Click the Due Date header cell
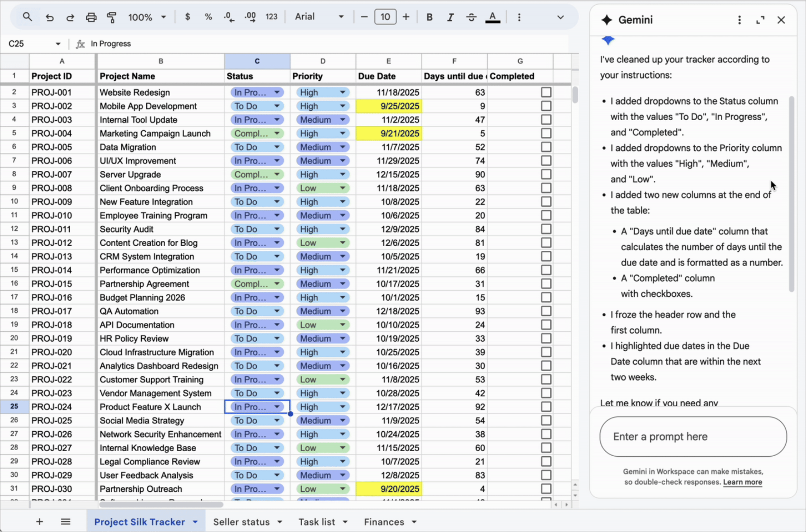Screen dimensions: 807x532 pyautogui.click(x=389, y=76)
